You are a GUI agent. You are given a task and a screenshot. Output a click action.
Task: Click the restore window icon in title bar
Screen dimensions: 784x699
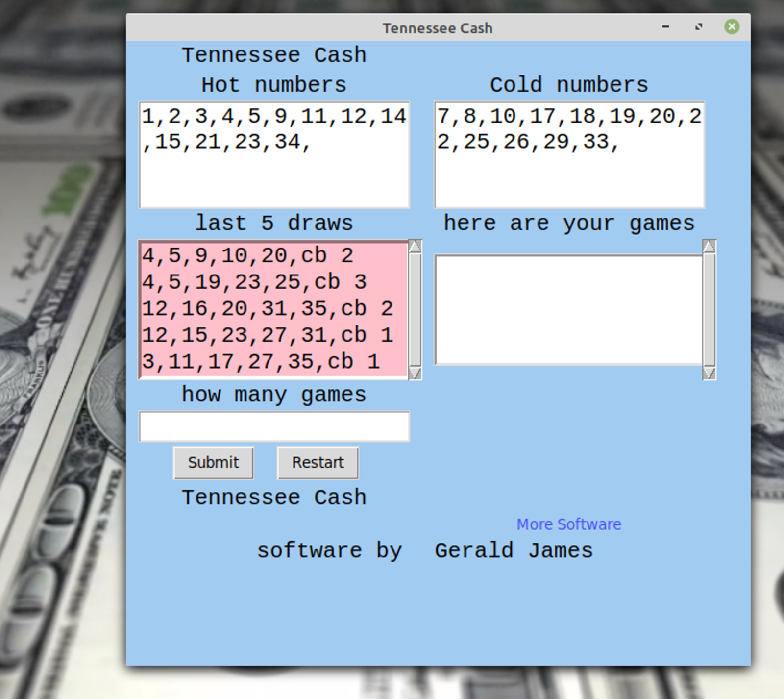698,27
